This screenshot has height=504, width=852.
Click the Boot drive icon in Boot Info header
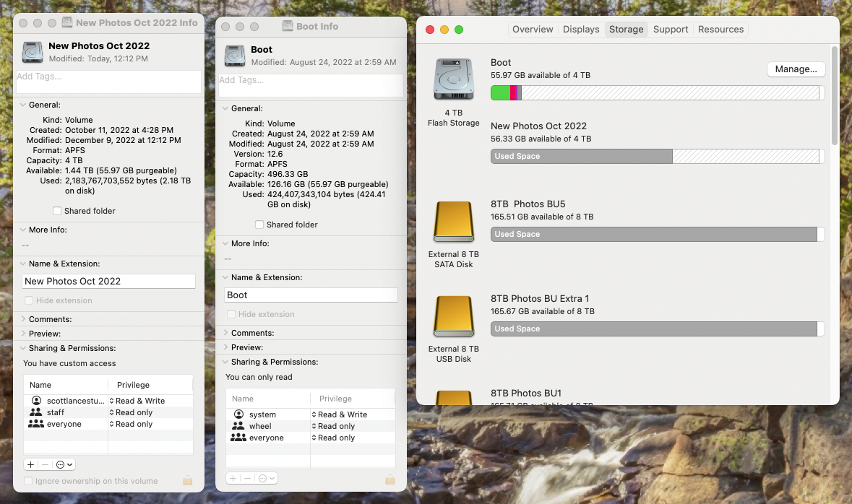coord(235,56)
